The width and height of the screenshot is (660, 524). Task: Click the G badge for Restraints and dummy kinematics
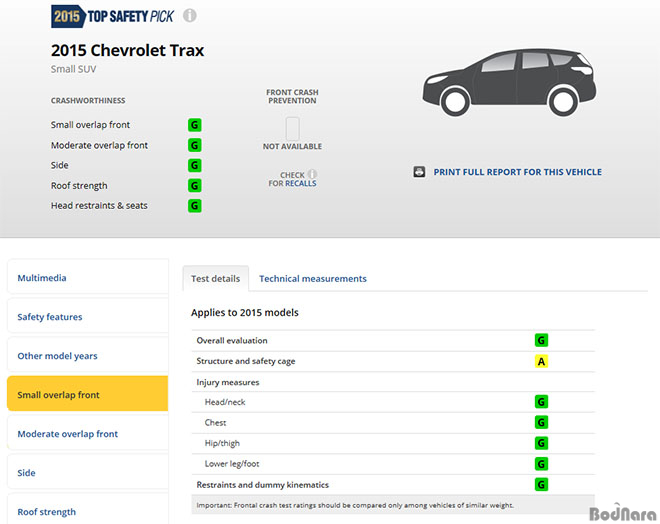(x=541, y=484)
